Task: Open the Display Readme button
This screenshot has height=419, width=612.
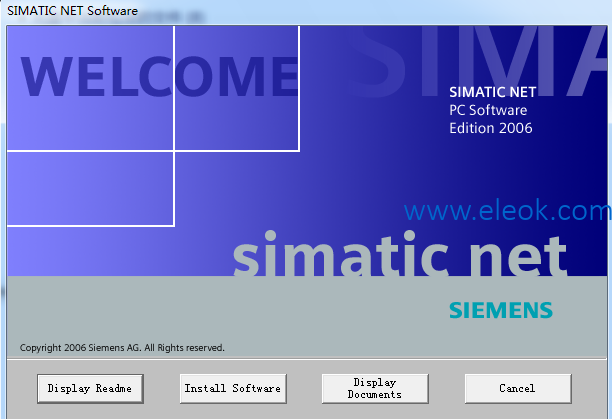Action: pos(90,389)
